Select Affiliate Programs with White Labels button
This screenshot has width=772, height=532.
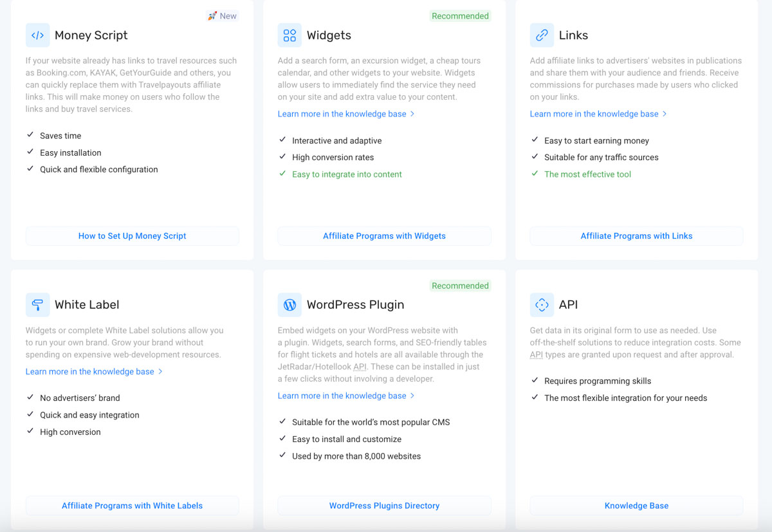[x=133, y=506]
